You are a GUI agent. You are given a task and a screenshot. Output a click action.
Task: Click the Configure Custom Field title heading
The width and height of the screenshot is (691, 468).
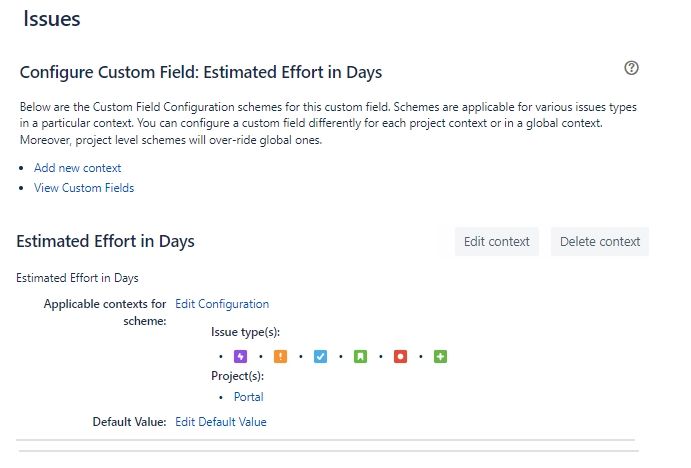(201, 73)
